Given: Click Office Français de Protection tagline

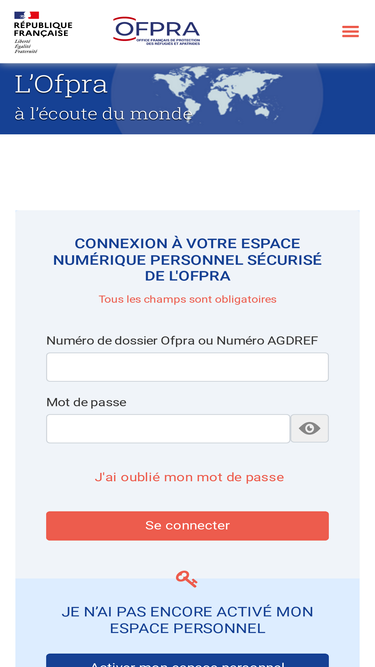Looking at the screenshot, I should point(168,42).
